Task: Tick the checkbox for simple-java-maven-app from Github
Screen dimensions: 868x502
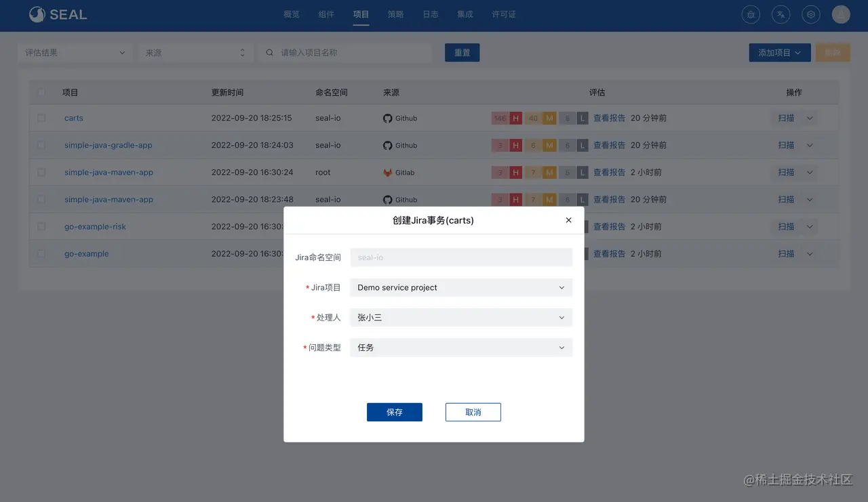Action: (41, 199)
